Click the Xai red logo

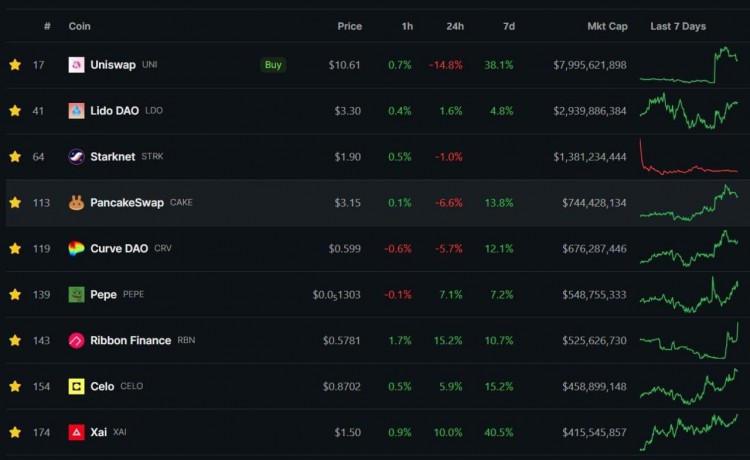[77, 432]
